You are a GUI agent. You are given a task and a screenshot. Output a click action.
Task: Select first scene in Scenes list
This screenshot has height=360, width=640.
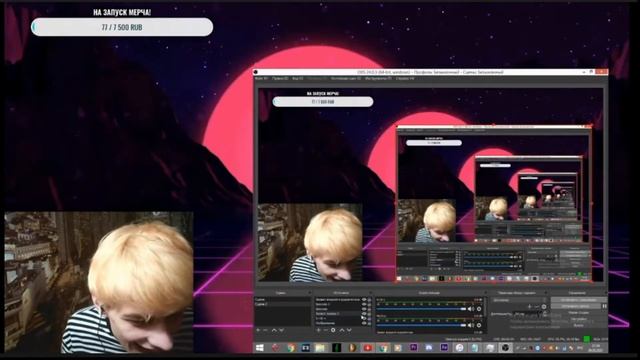282,300
